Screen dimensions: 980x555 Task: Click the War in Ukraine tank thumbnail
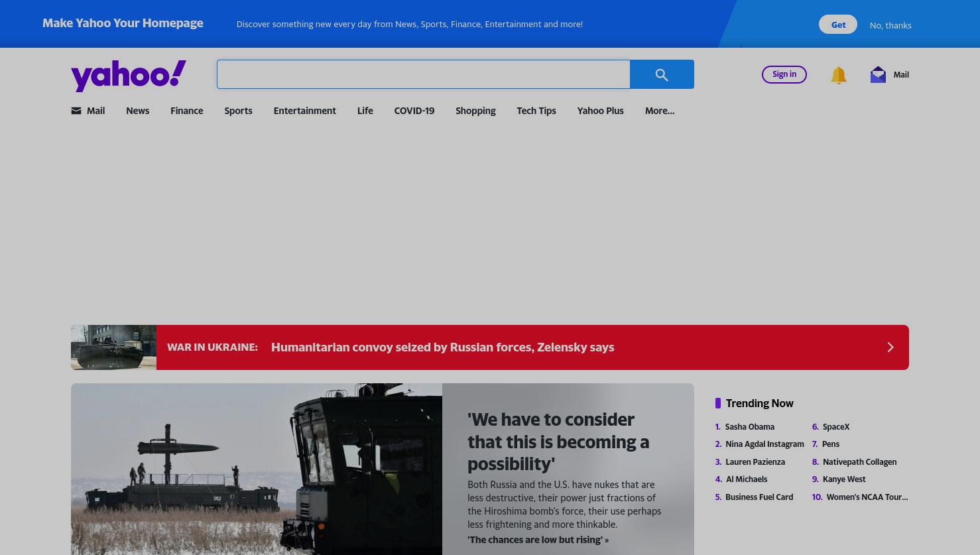[x=113, y=347]
